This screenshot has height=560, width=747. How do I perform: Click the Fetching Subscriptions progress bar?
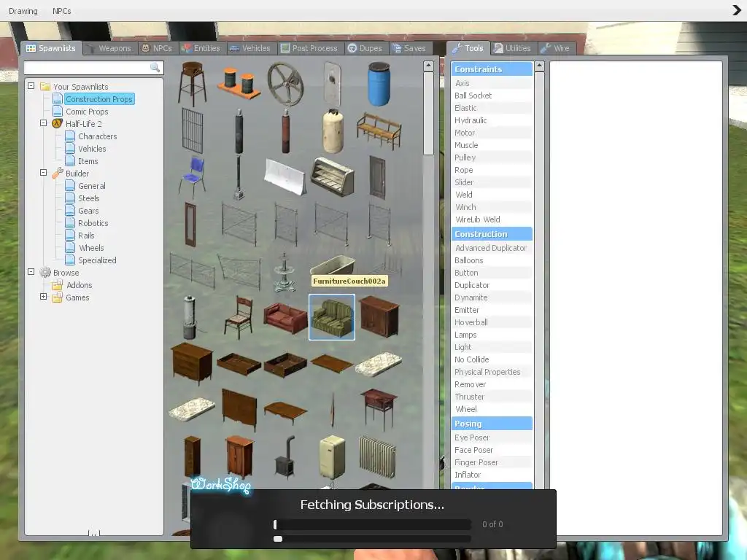coord(372,524)
